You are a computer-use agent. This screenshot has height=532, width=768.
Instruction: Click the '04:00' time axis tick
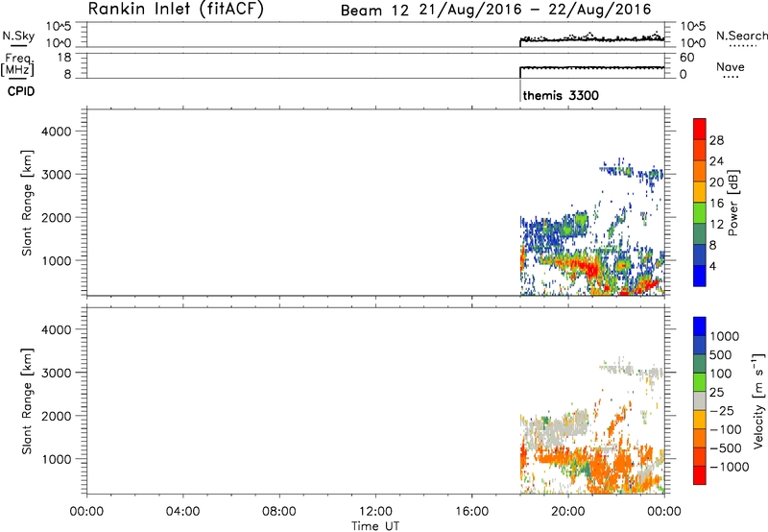(182, 512)
